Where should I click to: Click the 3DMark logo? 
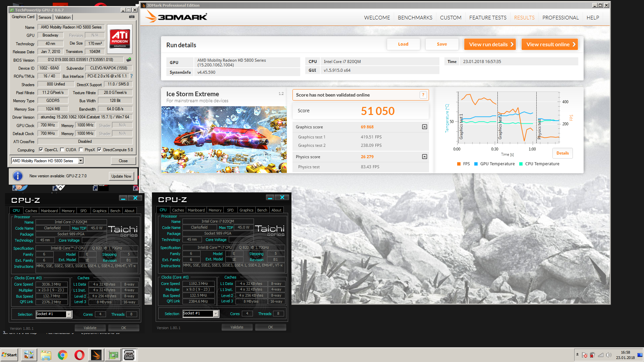click(176, 17)
